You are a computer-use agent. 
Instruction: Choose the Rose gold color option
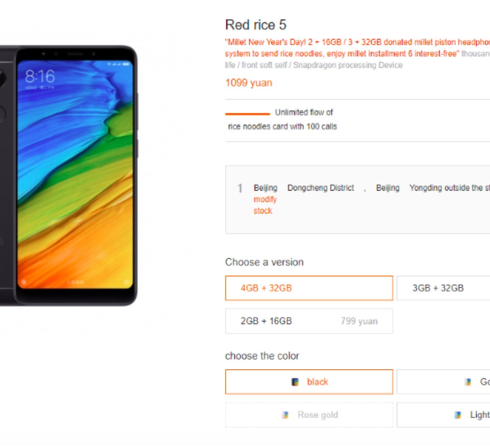point(309,415)
